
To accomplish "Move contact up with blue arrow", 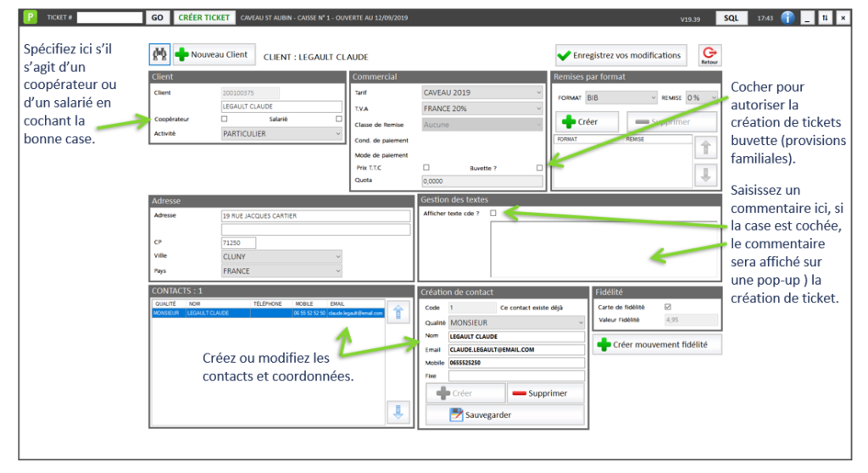I will 398,311.
